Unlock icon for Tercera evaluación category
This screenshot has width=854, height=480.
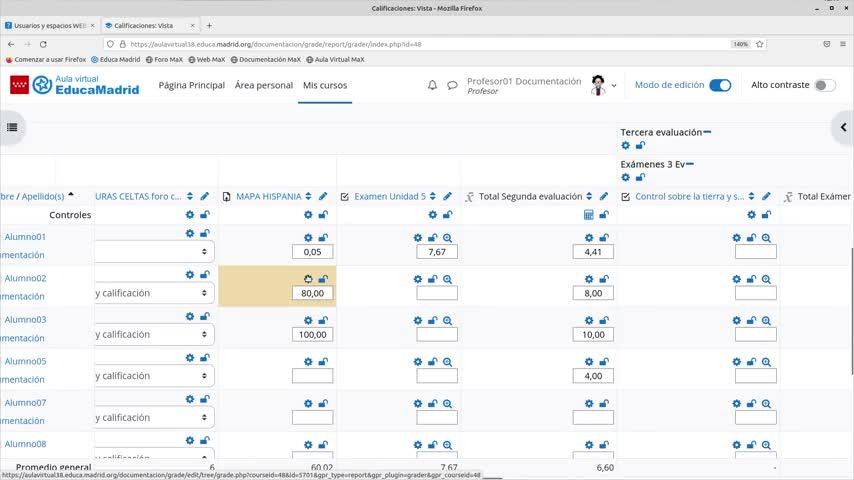coord(640,145)
